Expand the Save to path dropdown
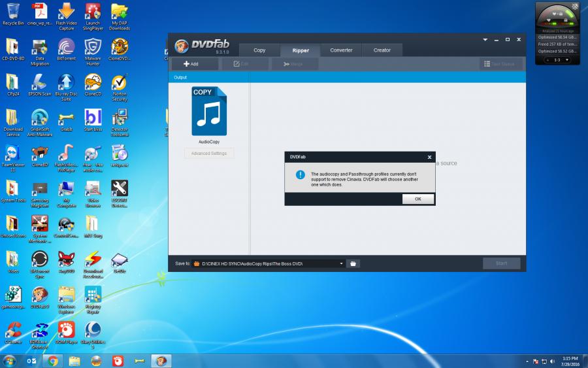Viewport: 588px width, 368px height. click(x=341, y=263)
